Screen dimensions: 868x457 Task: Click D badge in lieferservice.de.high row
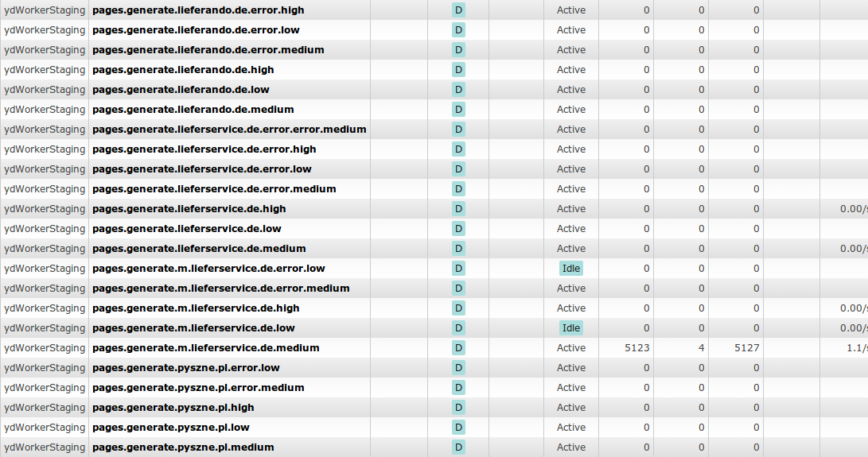tap(458, 209)
